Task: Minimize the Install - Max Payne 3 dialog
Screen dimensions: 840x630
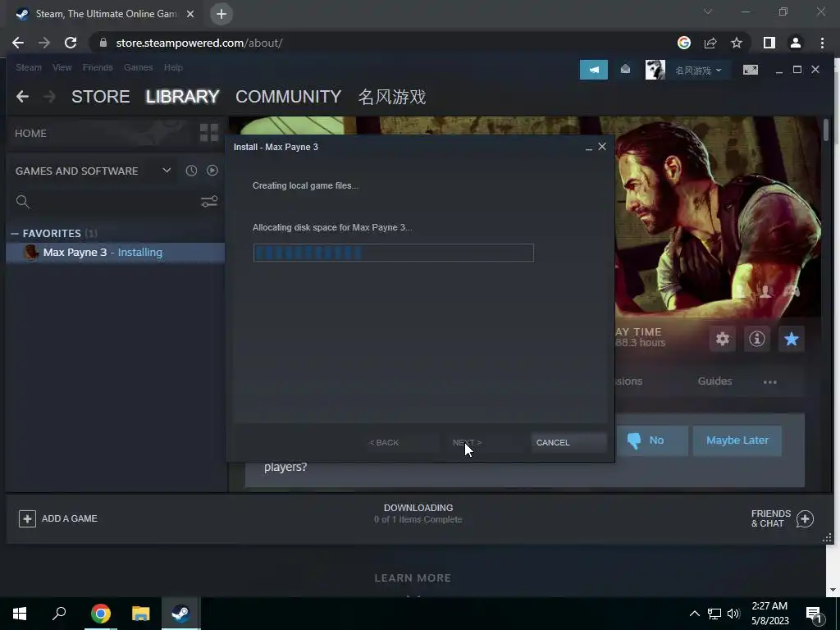Action: click(589, 148)
